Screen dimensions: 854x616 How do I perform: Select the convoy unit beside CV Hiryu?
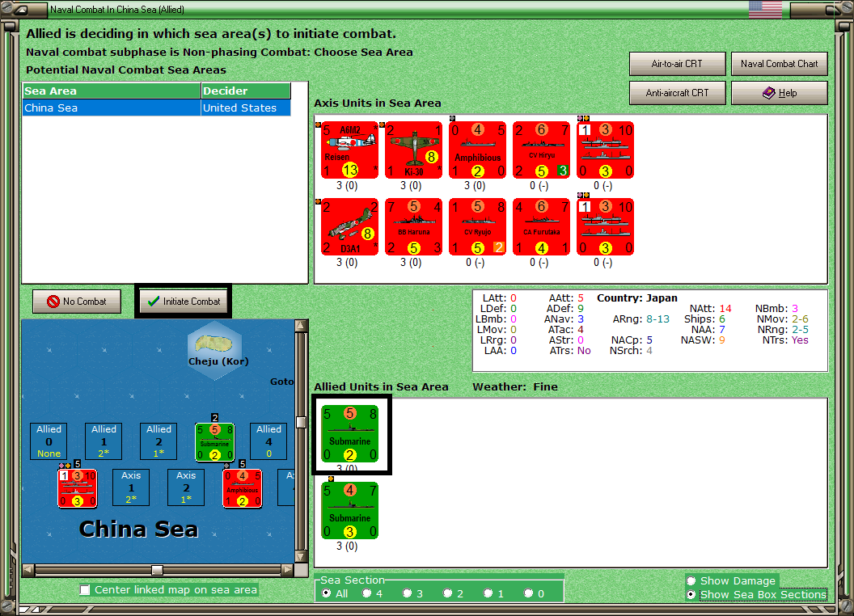click(605, 150)
